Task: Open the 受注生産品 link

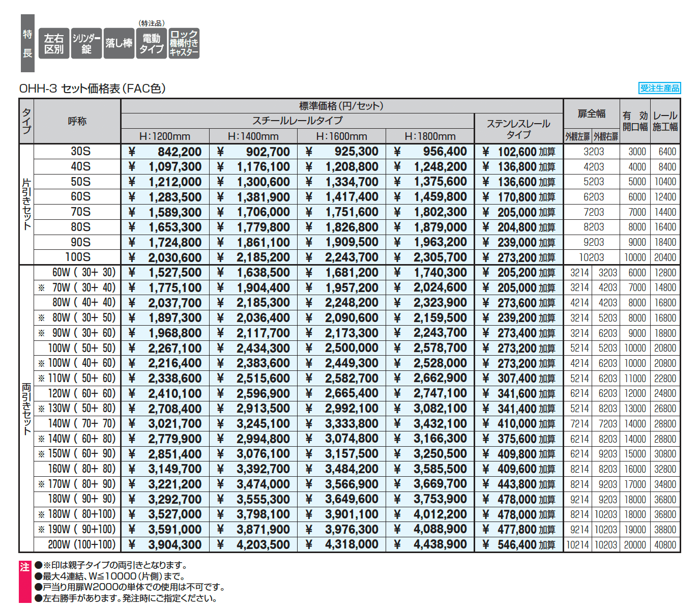Action: pos(661,88)
